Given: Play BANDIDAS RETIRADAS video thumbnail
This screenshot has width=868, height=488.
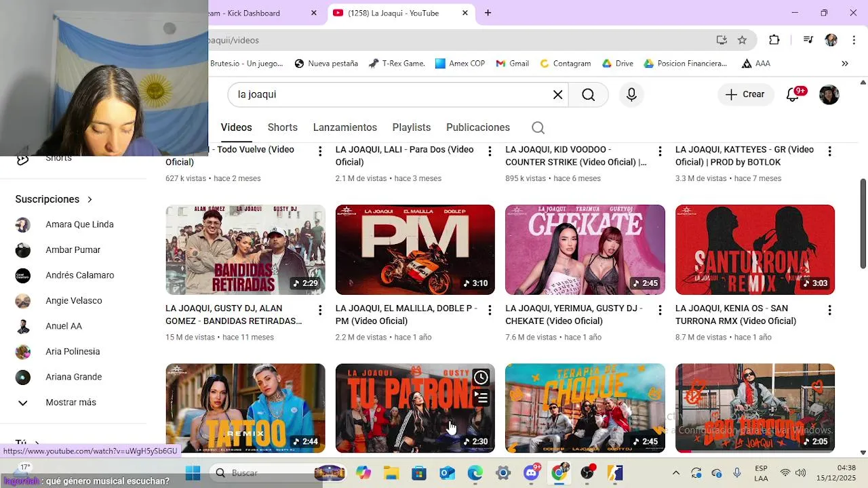Looking at the screenshot, I should (245, 249).
